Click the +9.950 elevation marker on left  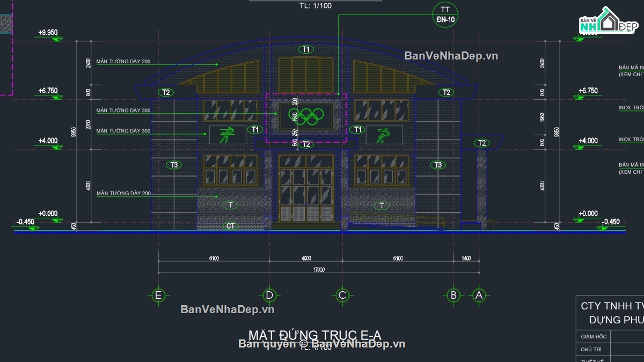coord(48,33)
